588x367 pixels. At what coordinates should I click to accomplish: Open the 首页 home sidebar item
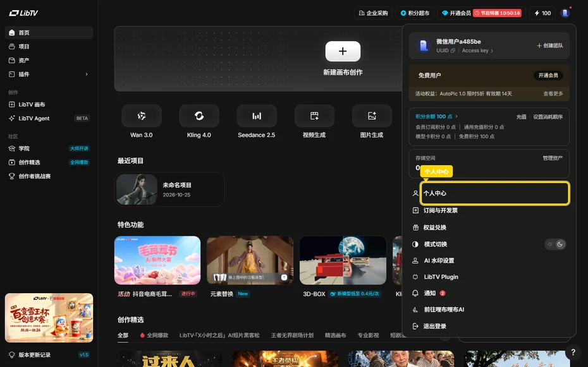pos(49,33)
